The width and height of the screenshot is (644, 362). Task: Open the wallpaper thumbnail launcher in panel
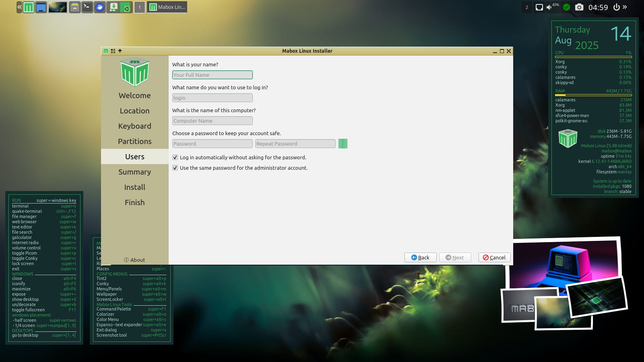click(58, 7)
